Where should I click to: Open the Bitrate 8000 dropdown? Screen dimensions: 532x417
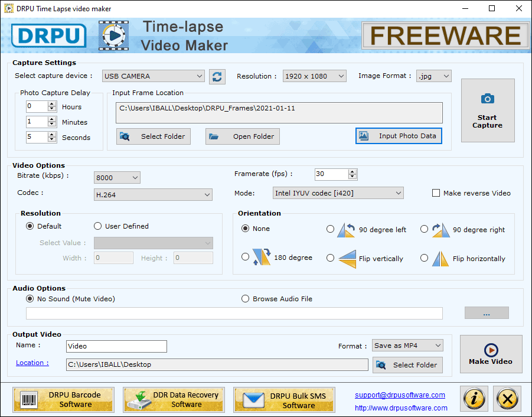pyautogui.click(x=117, y=177)
